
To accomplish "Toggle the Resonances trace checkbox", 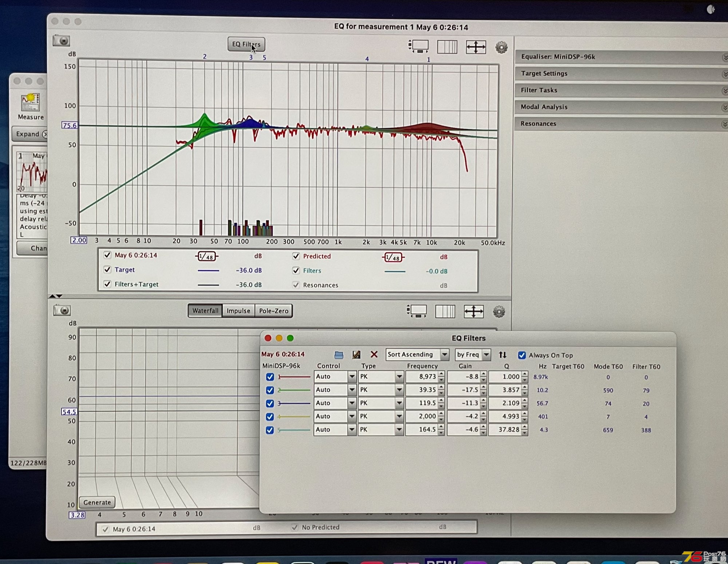I will point(296,285).
